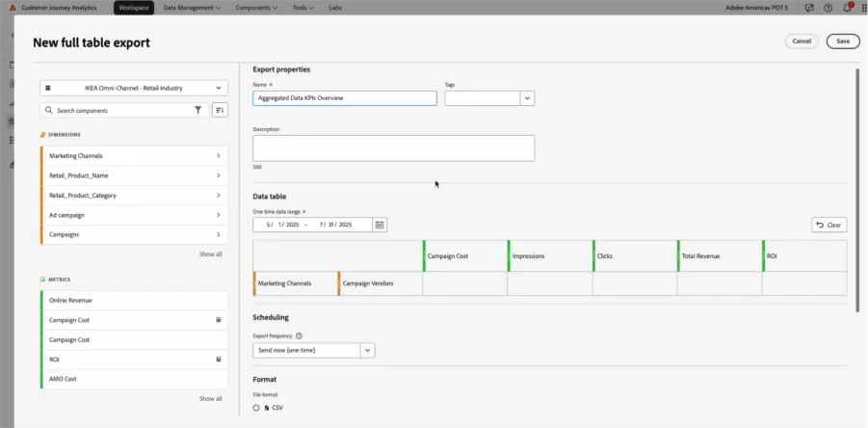Click the Export frequency help icon
Viewport: 868px width, 428px height.
(x=299, y=336)
